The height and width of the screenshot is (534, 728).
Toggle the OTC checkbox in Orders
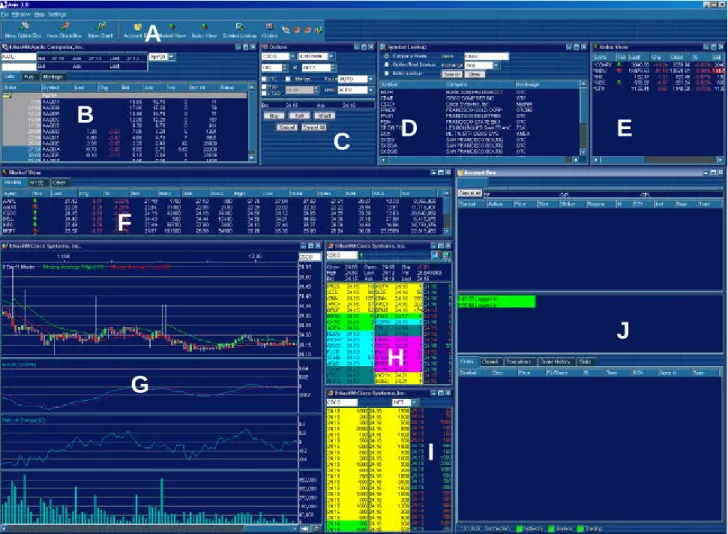click(264, 79)
